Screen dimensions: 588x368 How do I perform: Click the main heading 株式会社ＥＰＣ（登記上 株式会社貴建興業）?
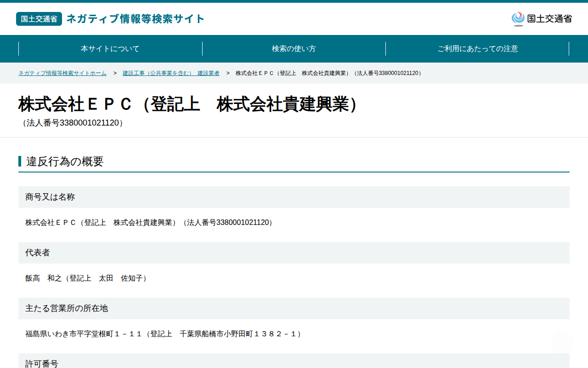click(188, 104)
